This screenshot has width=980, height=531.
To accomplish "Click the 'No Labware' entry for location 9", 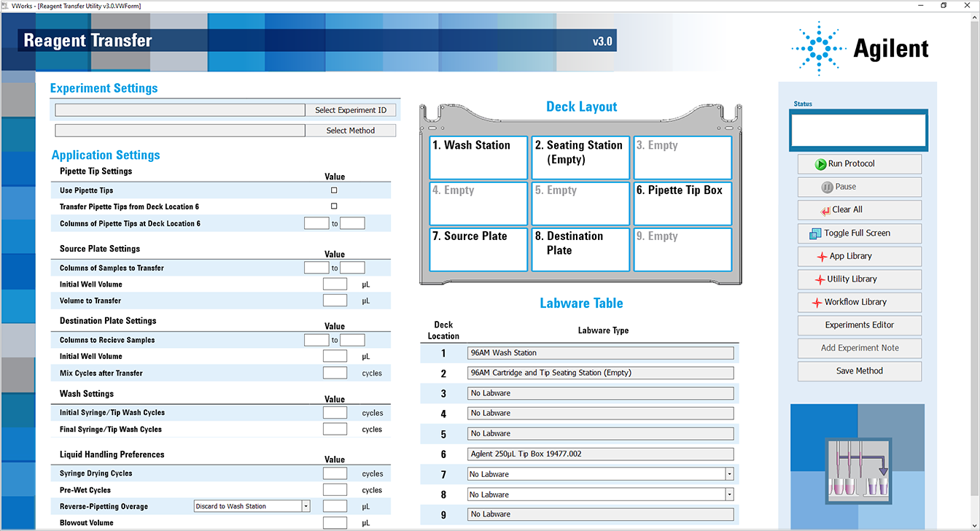I will [600, 514].
